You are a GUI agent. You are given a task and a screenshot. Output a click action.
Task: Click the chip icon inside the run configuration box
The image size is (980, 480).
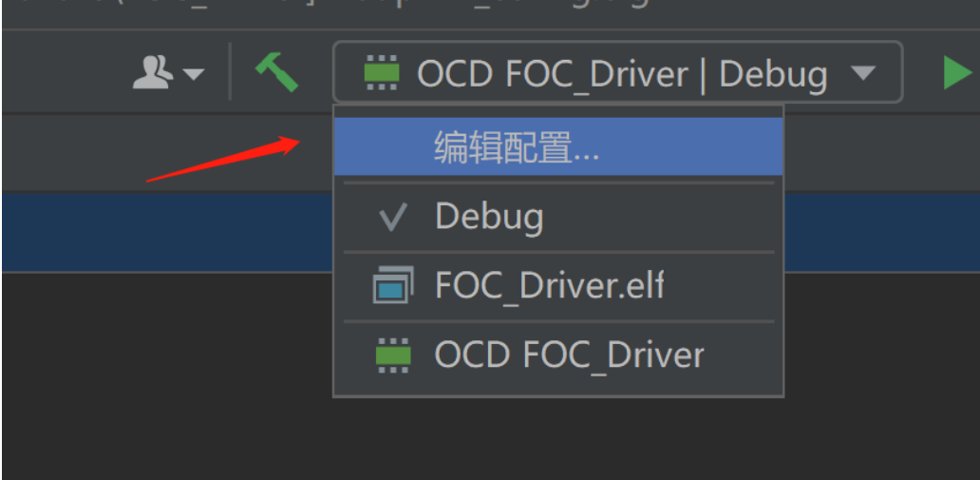pos(381,72)
